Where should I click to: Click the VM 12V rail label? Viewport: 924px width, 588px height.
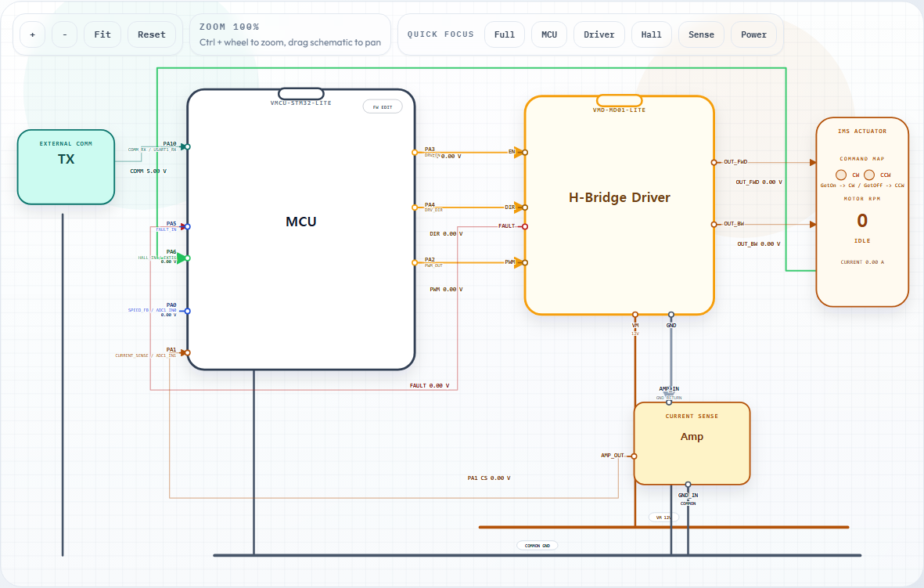point(663,518)
